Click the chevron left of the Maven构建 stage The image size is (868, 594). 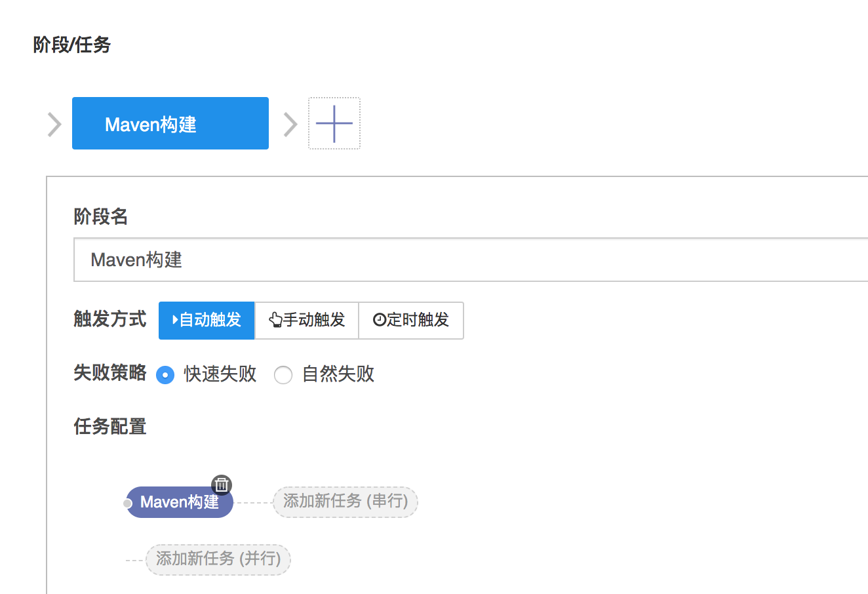(54, 124)
